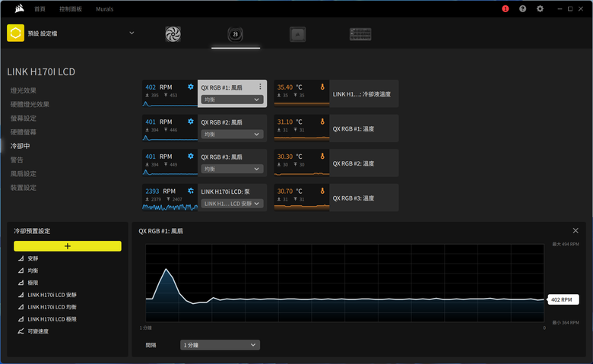The height and width of the screenshot is (364, 593).
Task: Select the QX RGB #2: 溫度 sensor tile
Action: [336, 163]
